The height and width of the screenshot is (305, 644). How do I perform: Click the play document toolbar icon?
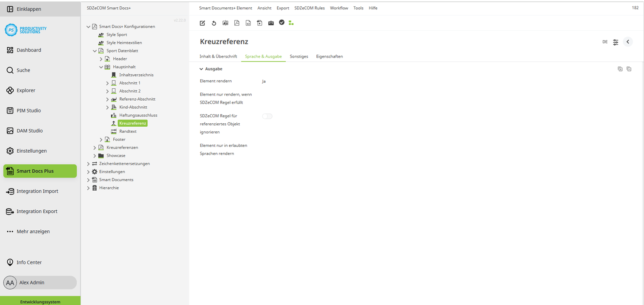click(259, 23)
